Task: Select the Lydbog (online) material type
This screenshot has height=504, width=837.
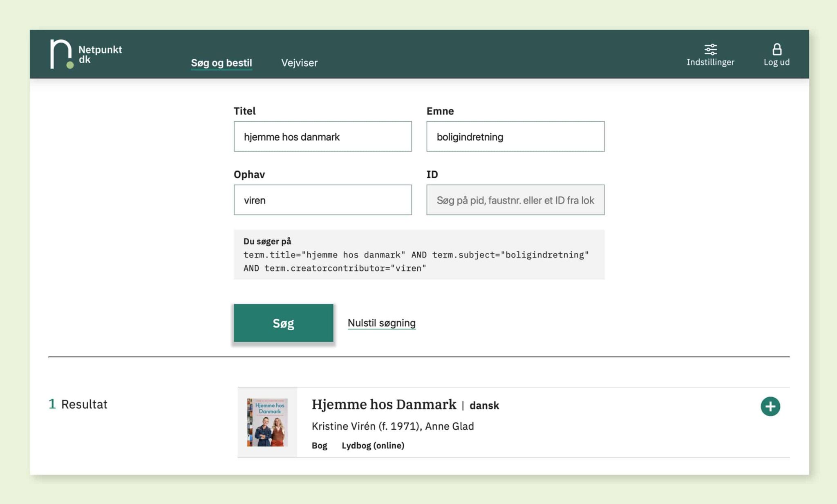Action: [373, 446]
